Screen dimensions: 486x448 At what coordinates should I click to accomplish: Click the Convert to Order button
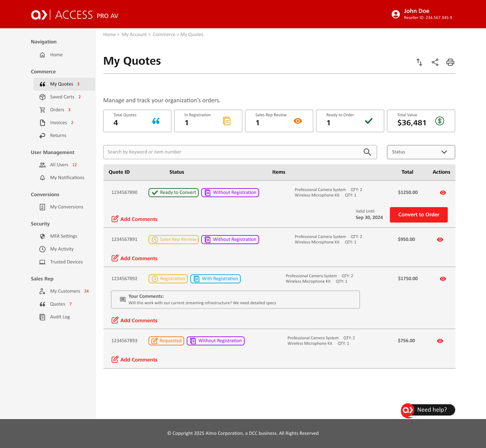[x=419, y=215]
